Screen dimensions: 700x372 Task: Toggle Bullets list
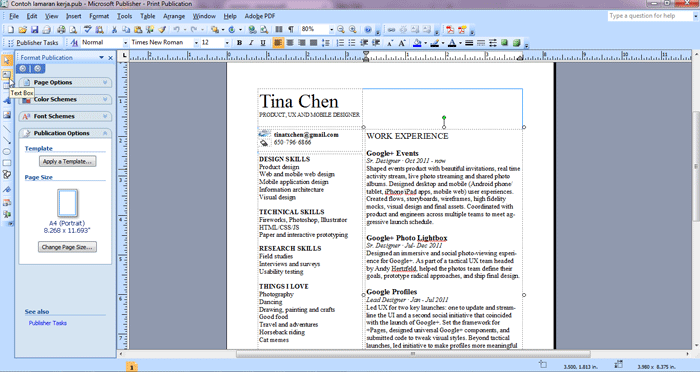click(352, 43)
